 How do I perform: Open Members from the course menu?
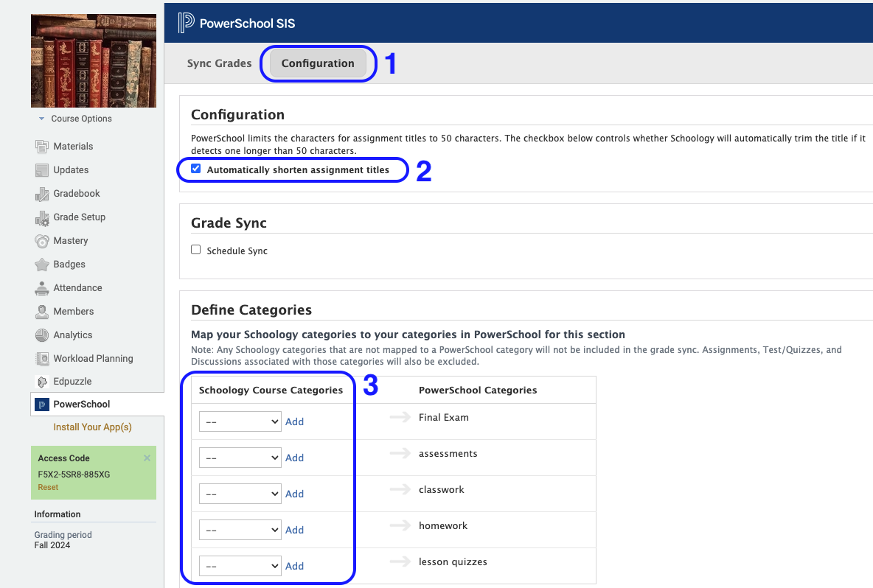74,312
